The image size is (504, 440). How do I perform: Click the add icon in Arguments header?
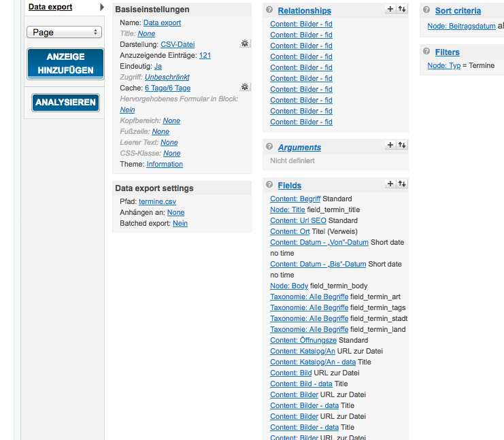(390, 145)
